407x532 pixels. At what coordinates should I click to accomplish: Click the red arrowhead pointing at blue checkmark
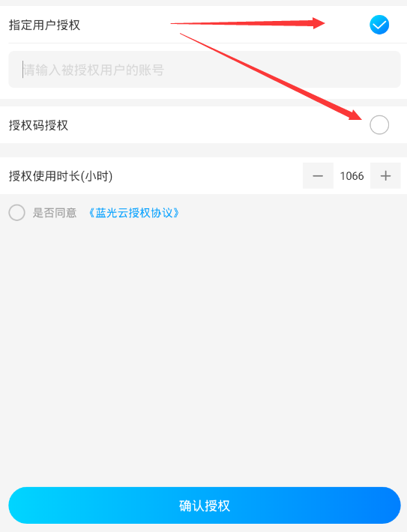click(x=318, y=23)
